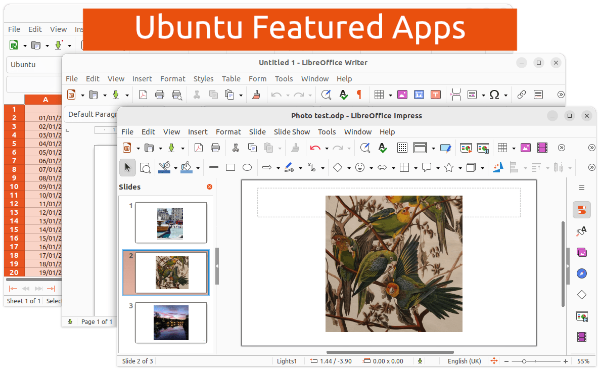Screen dimensions: 600x370
Task: Select the Insert Line tool in Impress
Action: 214,168
